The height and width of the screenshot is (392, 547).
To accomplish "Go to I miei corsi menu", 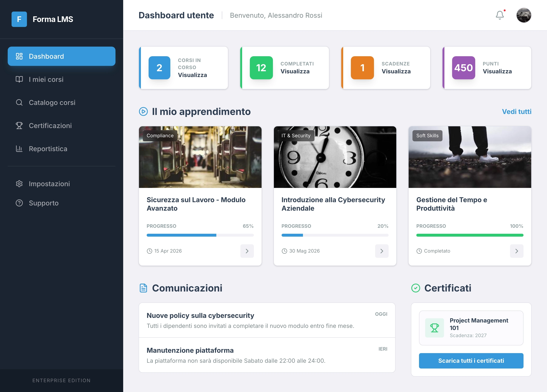I will 46,79.
